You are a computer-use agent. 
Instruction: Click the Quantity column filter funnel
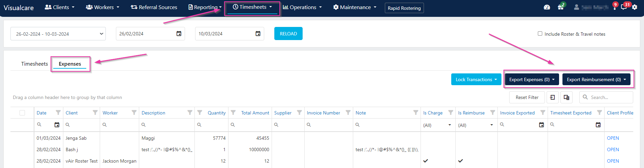pyautogui.click(x=200, y=112)
